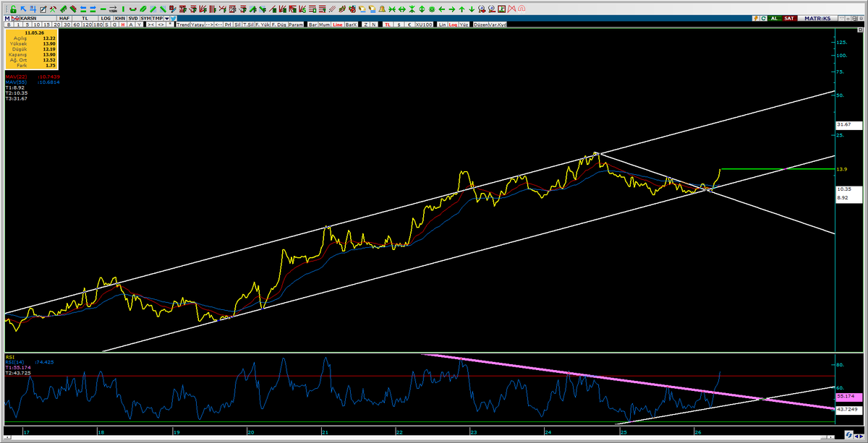Toggle the Lin linear scale option
This screenshot has width=868, height=443.
point(442,25)
